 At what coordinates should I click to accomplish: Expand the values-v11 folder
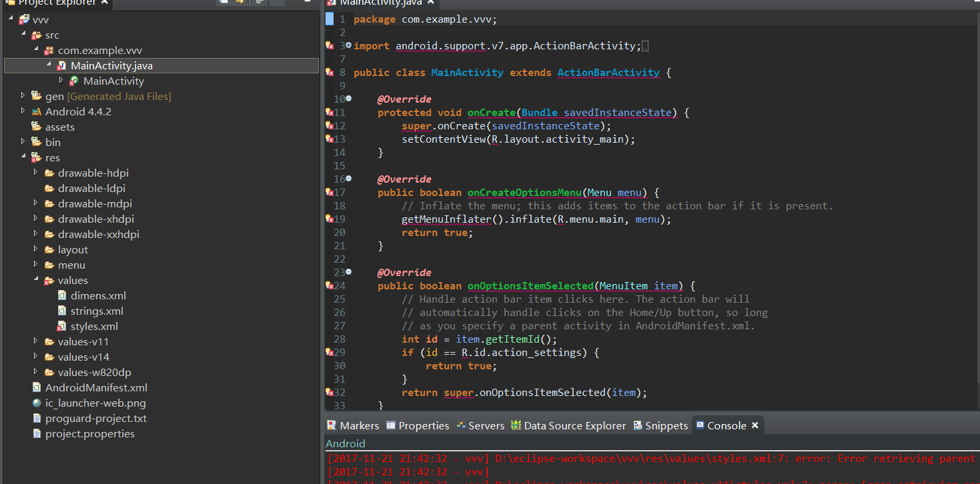[35, 341]
